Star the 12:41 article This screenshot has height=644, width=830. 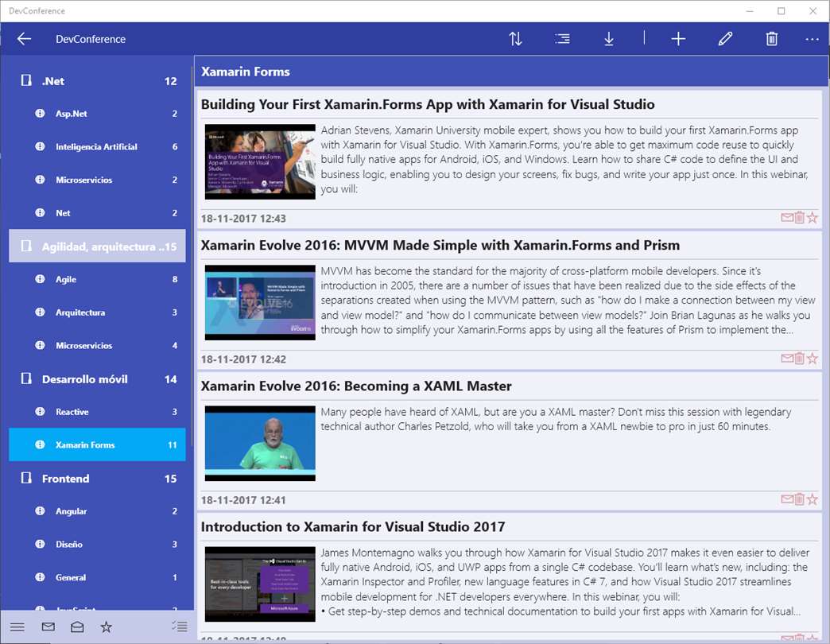[812, 499]
